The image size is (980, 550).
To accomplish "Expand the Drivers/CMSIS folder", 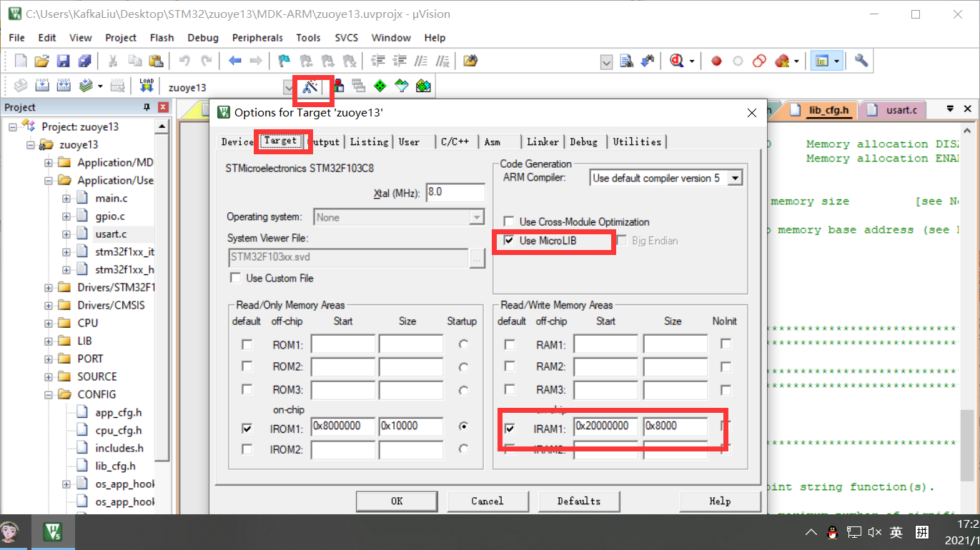I will coord(49,306).
